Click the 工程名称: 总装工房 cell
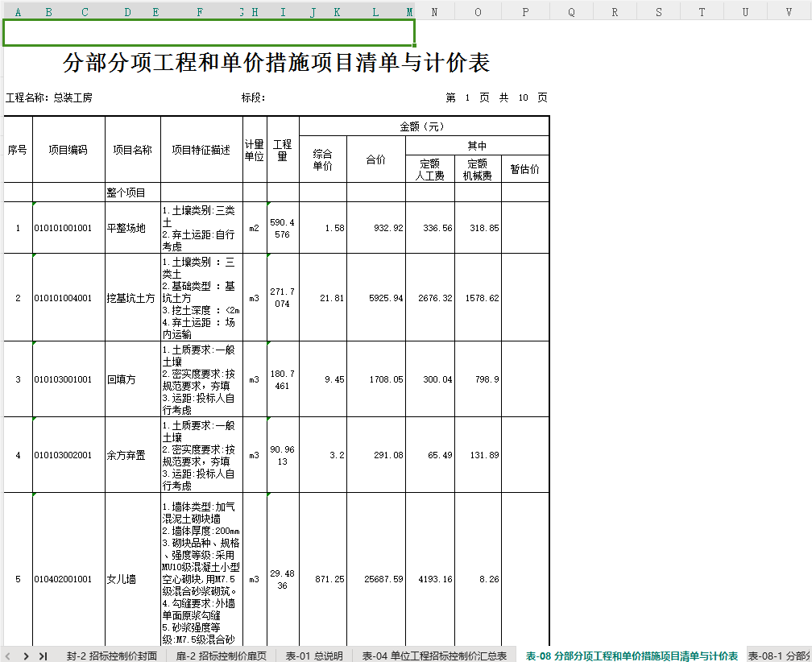Viewport: 812px width, 662px height. 49,97
